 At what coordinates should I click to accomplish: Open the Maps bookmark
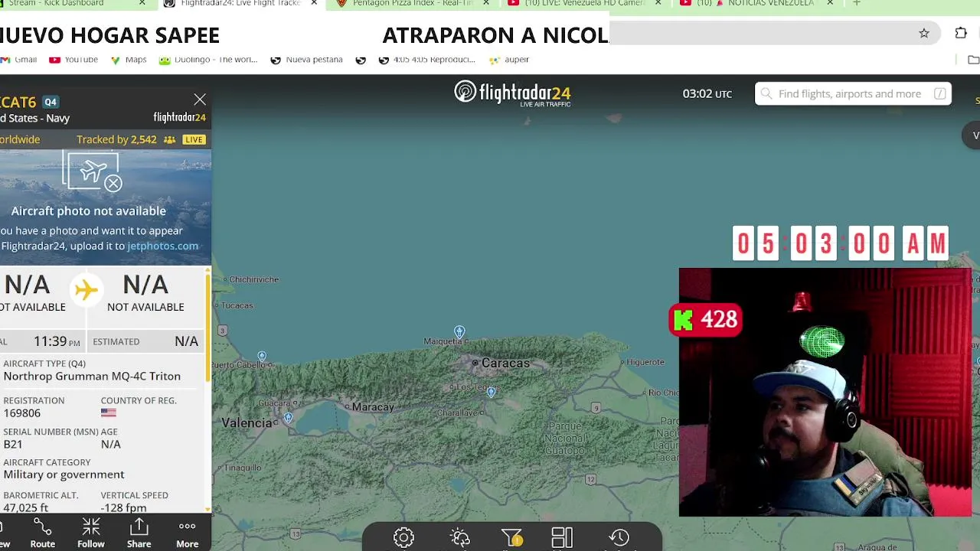pos(129,60)
